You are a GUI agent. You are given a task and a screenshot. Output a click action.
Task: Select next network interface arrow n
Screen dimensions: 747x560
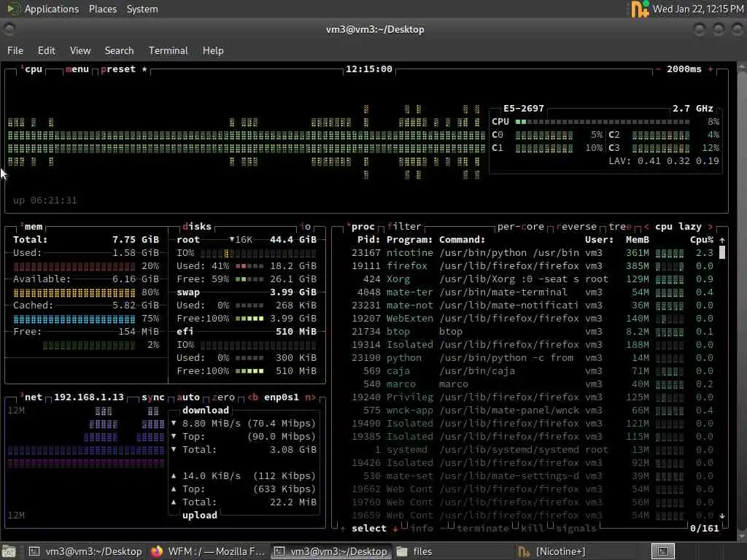(310, 397)
